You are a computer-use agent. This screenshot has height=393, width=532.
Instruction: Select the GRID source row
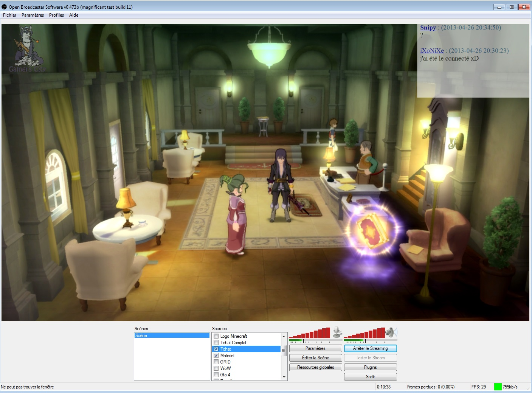tap(247, 362)
